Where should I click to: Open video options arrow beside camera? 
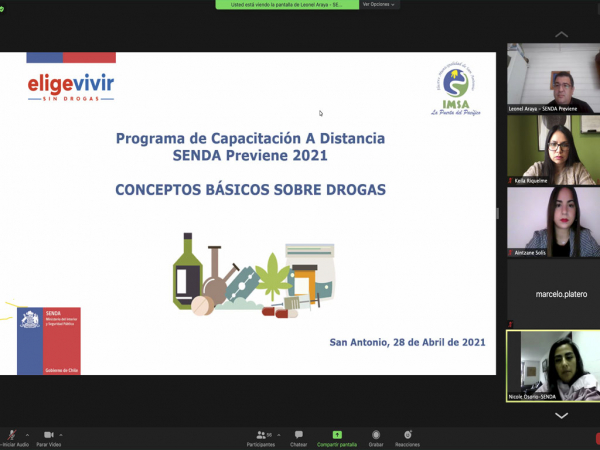(61, 435)
